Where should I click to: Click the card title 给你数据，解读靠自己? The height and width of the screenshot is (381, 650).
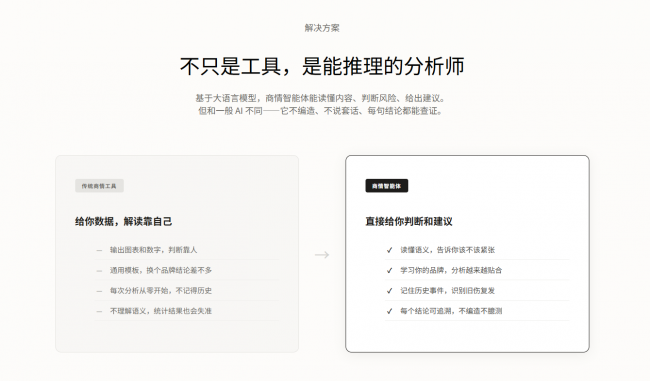(124, 221)
